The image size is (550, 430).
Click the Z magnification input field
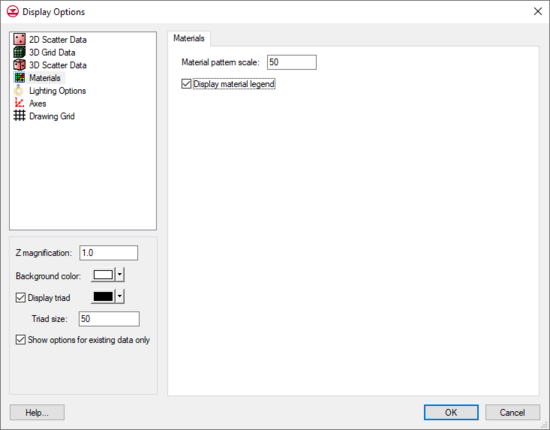pyautogui.click(x=108, y=253)
